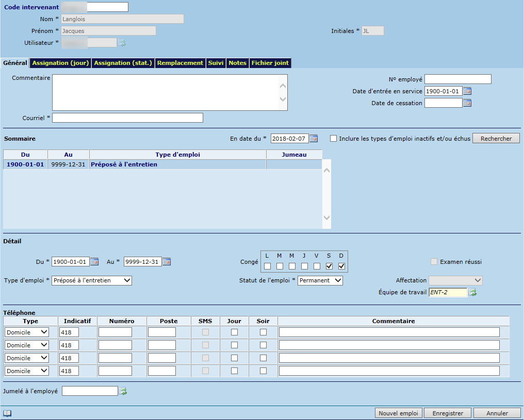
Task: Open the Fichier joint tab
Action: [x=270, y=63]
